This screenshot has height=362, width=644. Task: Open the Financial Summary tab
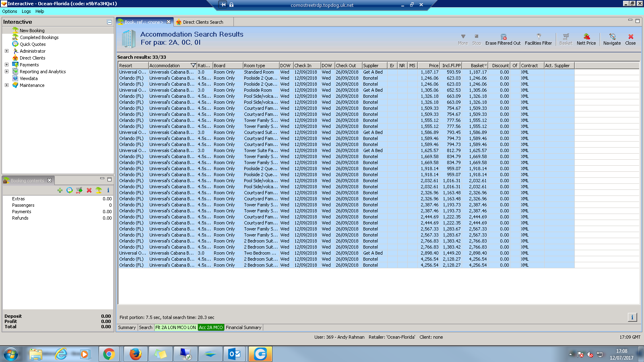pyautogui.click(x=244, y=327)
